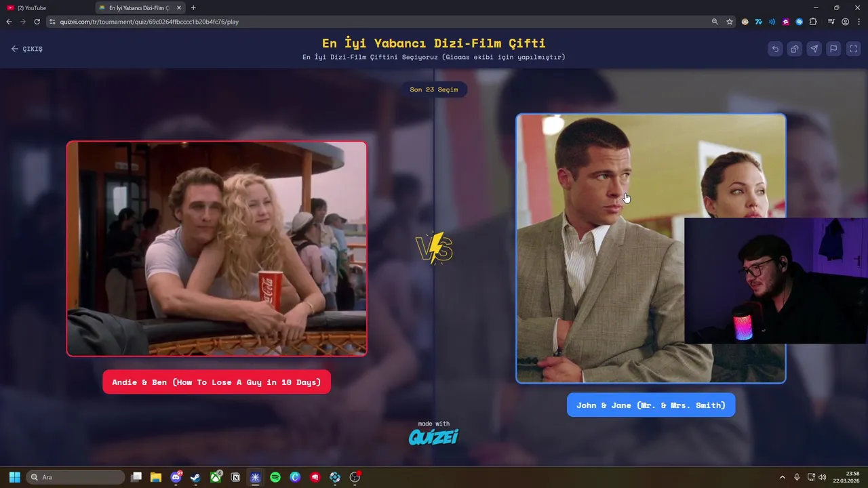Click the paper plane share button
Image resolution: width=868 pixels, height=488 pixels.
click(814, 49)
